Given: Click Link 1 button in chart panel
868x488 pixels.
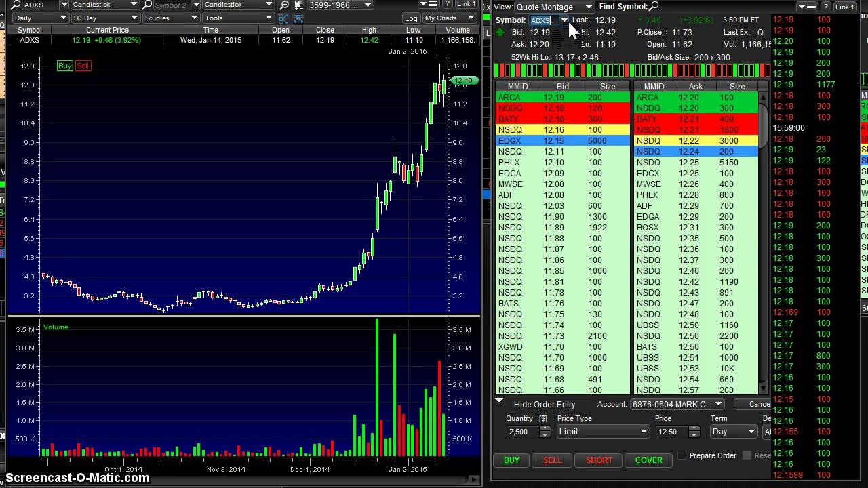Looking at the screenshot, I should point(465,5).
